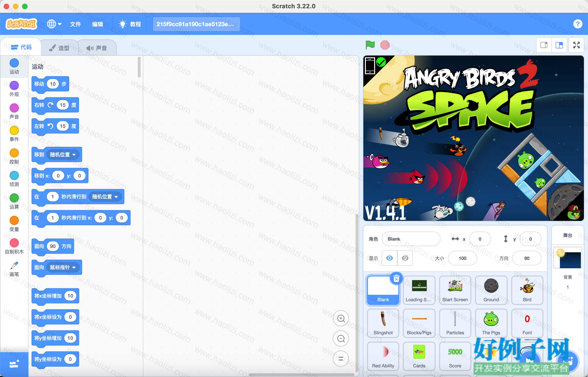Image resolution: width=588 pixels, height=377 pixels.
Task: Select the Slingshot sprite
Action: point(383,323)
